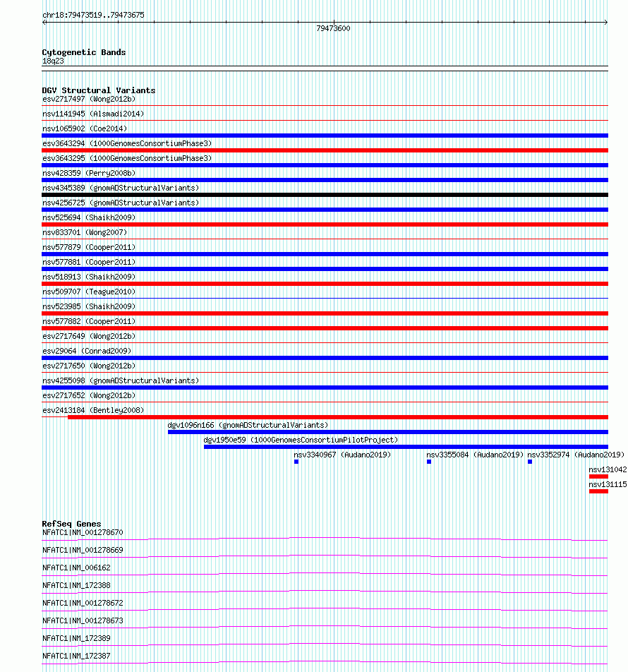
Task: Click the chr18:79473519..79473675 region label
Action: click(x=93, y=15)
